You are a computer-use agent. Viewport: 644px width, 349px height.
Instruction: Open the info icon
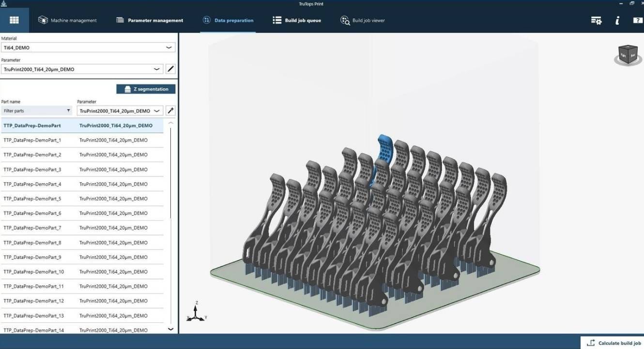tap(617, 20)
